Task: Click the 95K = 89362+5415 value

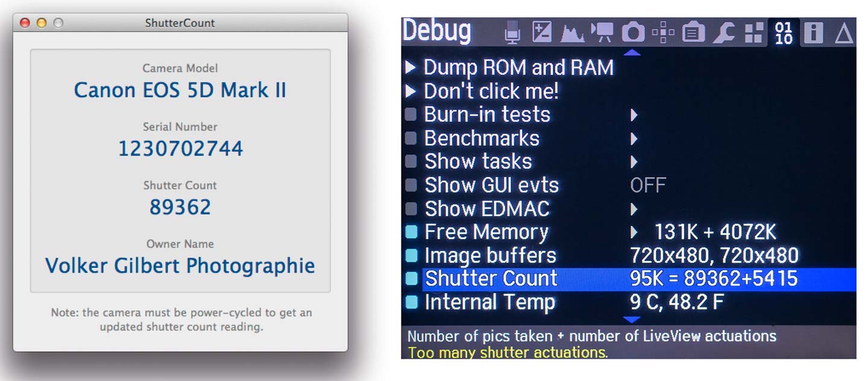Action: point(714,279)
